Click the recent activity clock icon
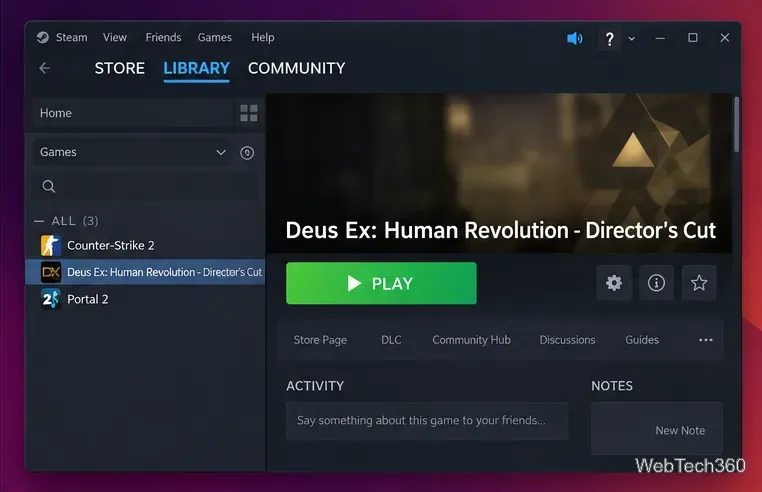Screen dimensions: 762x492 (x=247, y=153)
